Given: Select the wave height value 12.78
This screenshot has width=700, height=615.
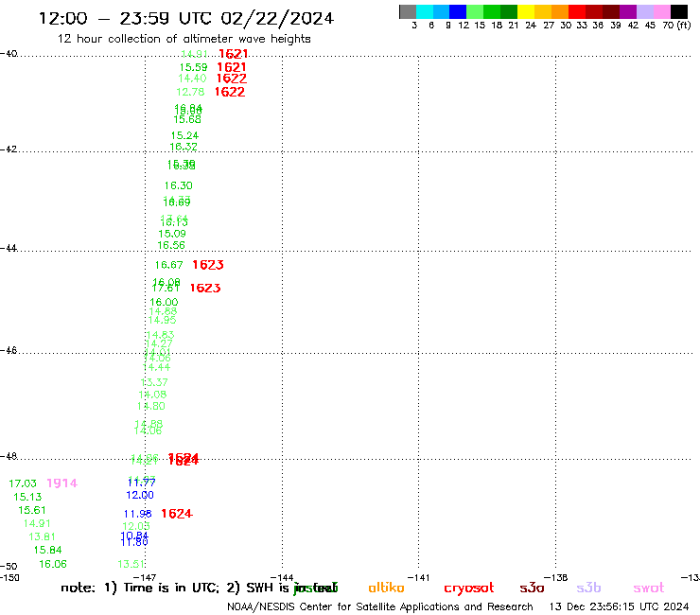Looking at the screenshot, I should pyautogui.click(x=190, y=92).
